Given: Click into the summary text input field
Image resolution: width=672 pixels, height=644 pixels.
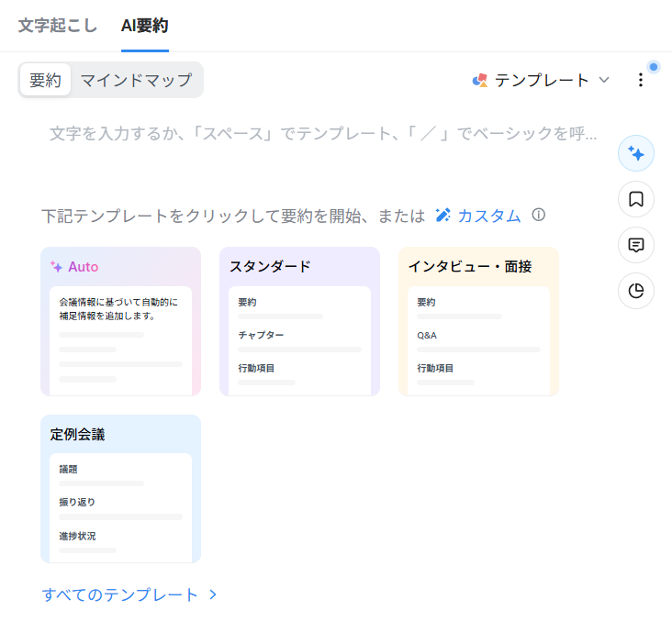Looking at the screenshot, I should (323, 134).
